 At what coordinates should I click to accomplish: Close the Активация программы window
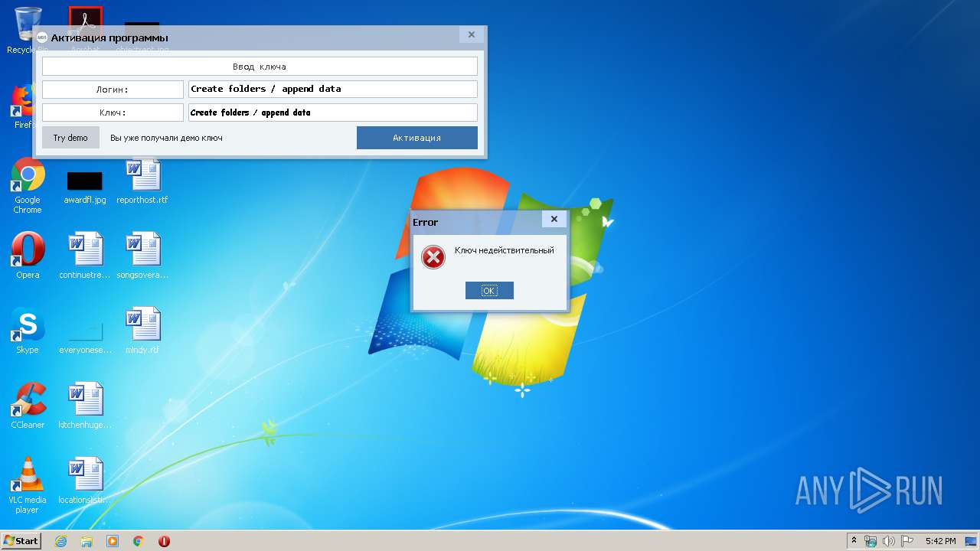[x=472, y=34]
